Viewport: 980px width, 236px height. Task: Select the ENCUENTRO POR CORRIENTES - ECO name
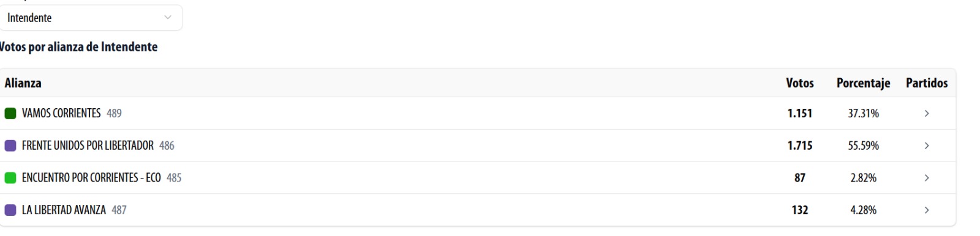(91, 178)
